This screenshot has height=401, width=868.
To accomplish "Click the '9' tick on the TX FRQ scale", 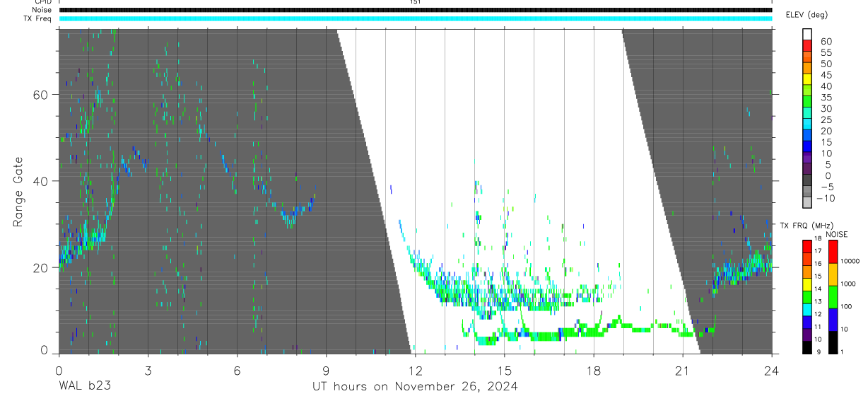I will 819,352.
